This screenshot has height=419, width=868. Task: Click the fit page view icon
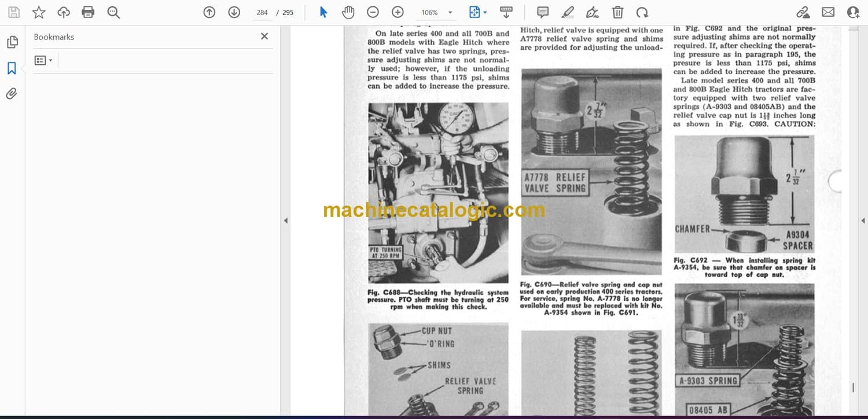475,12
